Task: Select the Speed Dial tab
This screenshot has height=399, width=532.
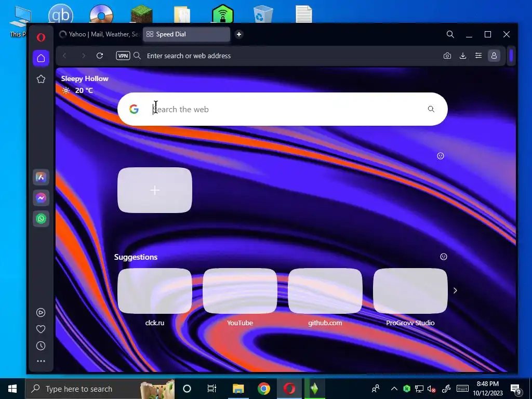Action: (x=187, y=34)
